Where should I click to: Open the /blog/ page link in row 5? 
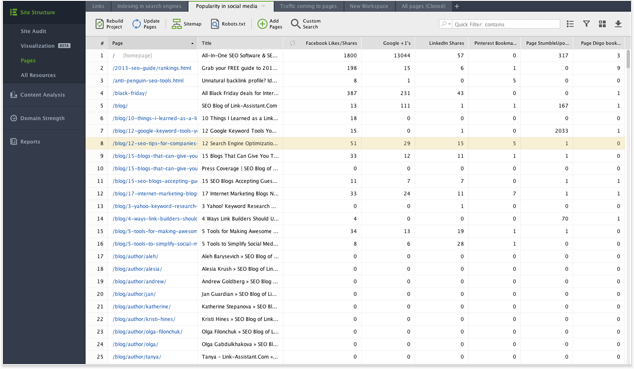click(x=120, y=105)
